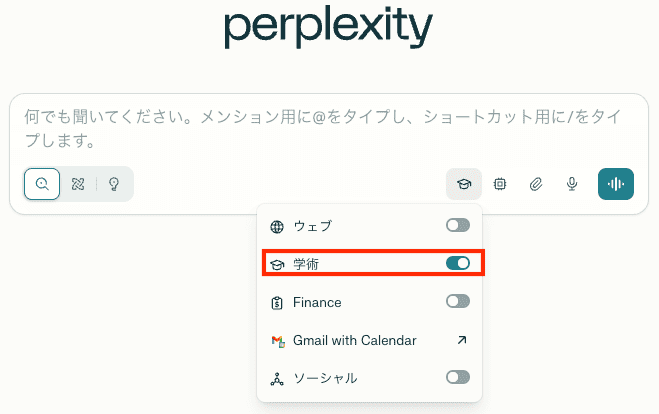Enable the ソーシャル source toggle

458,377
